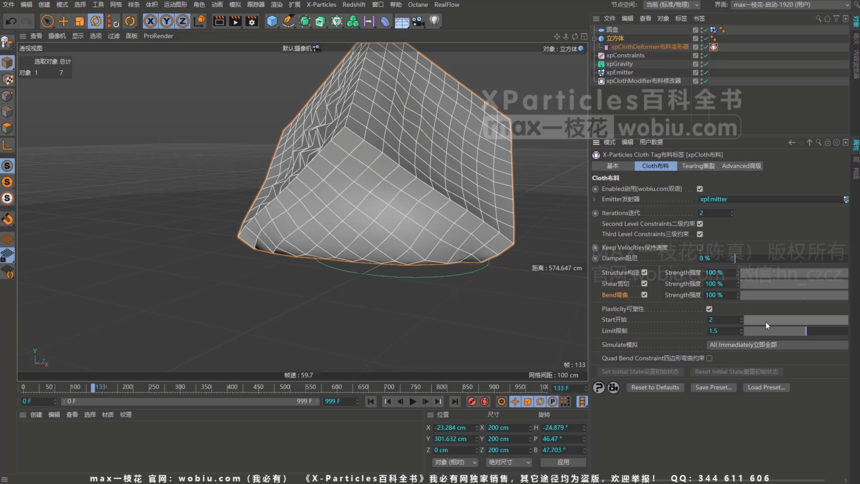Screen dimensions: 860x484
Task: Select xpEmitter in object manager
Action: coord(619,72)
